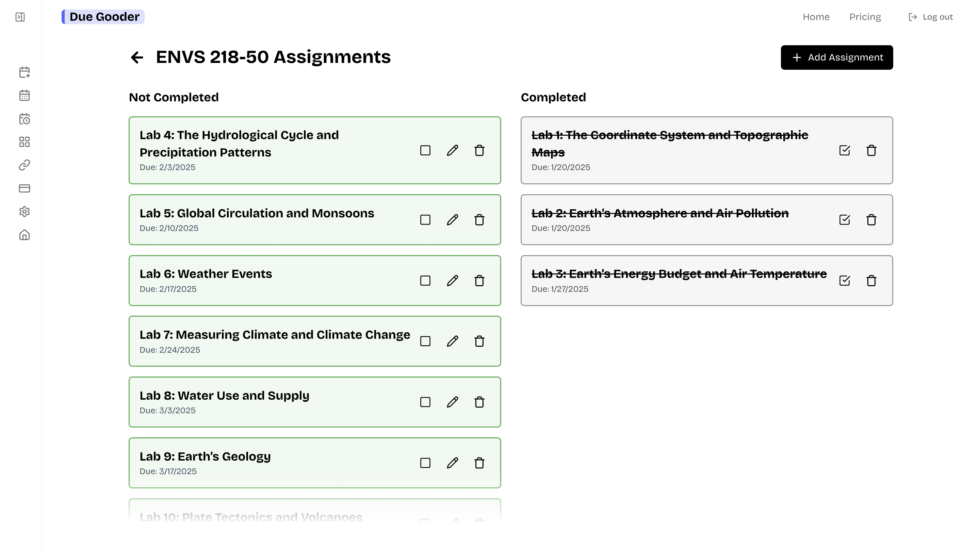Screen dimensions: 980x551
Task: Delete Lab 6: Weather Events
Action: (x=479, y=281)
